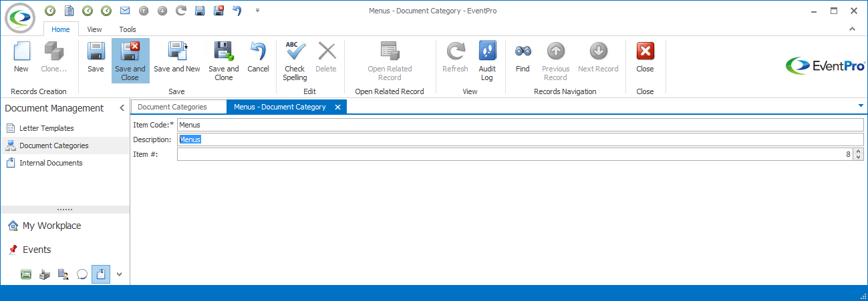Open Letter Templates in navigation

[65, 128]
